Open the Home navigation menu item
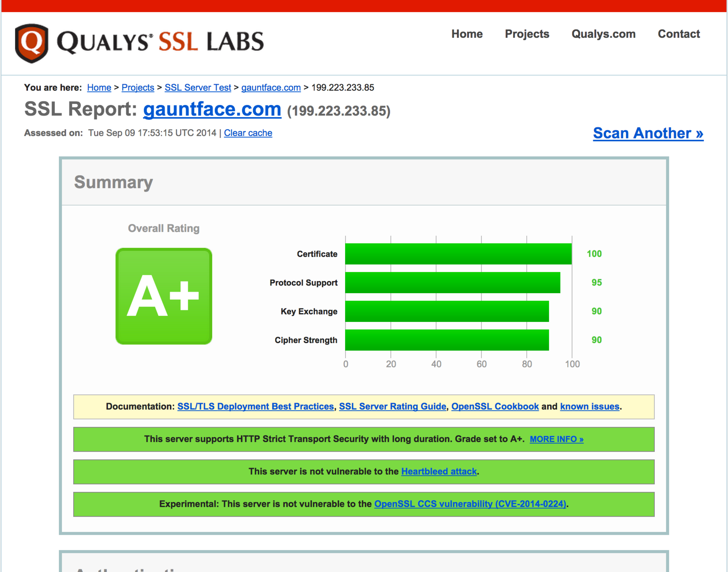This screenshot has height=572, width=728. tap(467, 34)
